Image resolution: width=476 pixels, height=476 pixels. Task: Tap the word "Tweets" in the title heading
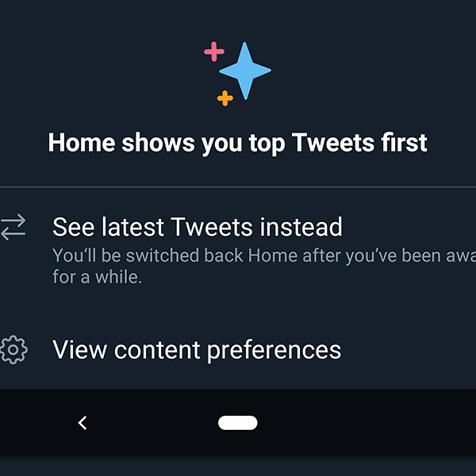point(332,143)
